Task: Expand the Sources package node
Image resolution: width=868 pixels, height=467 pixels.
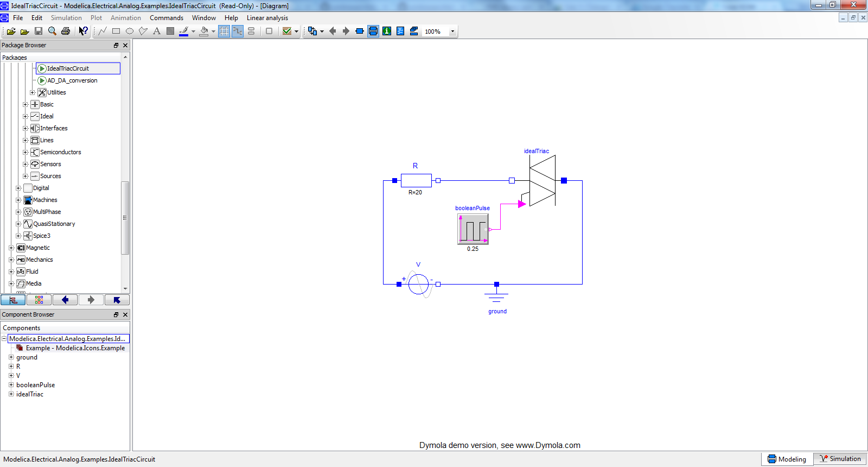Action: pyautogui.click(x=25, y=176)
